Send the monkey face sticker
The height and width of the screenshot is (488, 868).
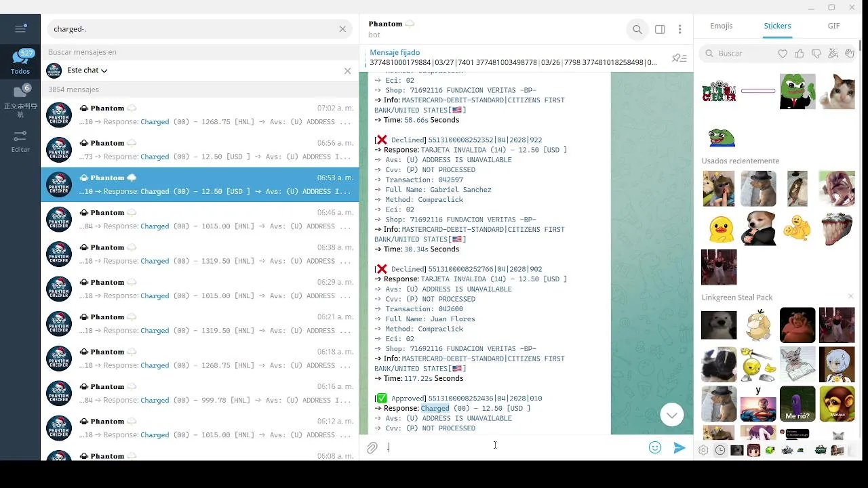pyautogui.click(x=837, y=404)
